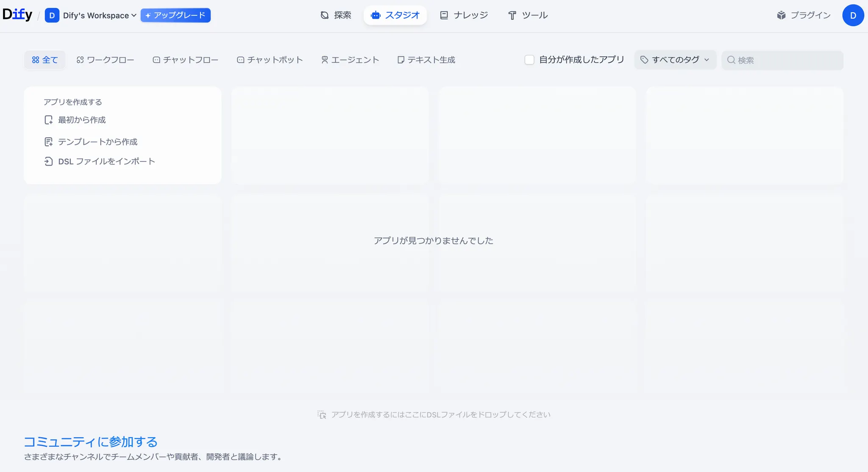Select the エージェント filter tab

pos(350,60)
